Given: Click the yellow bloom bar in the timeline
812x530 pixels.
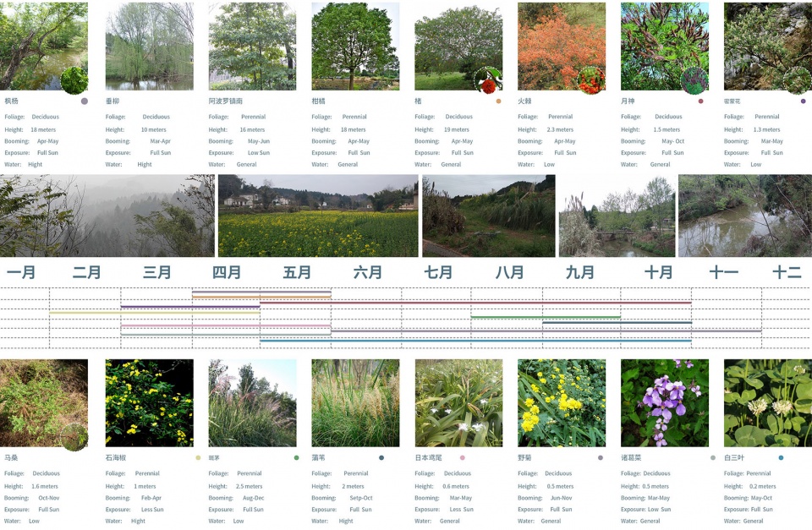Looking at the screenshot, I should point(154,314).
